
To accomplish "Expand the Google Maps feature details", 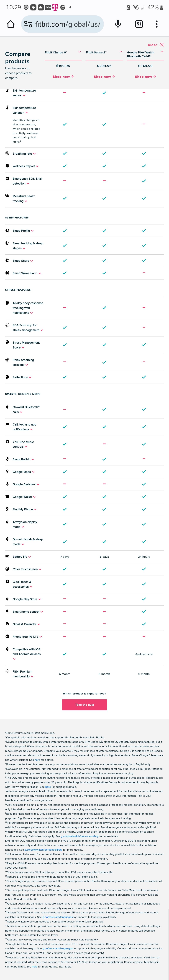I will pyautogui.click(x=33, y=472).
